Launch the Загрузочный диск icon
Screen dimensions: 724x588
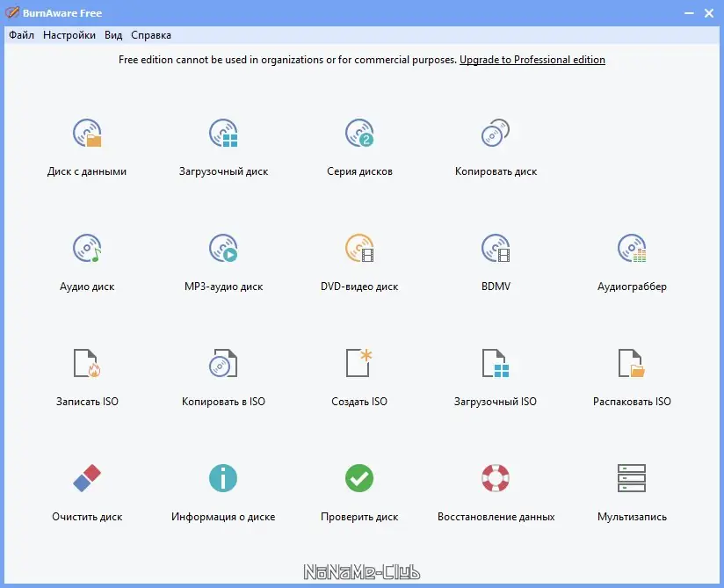coord(223,133)
